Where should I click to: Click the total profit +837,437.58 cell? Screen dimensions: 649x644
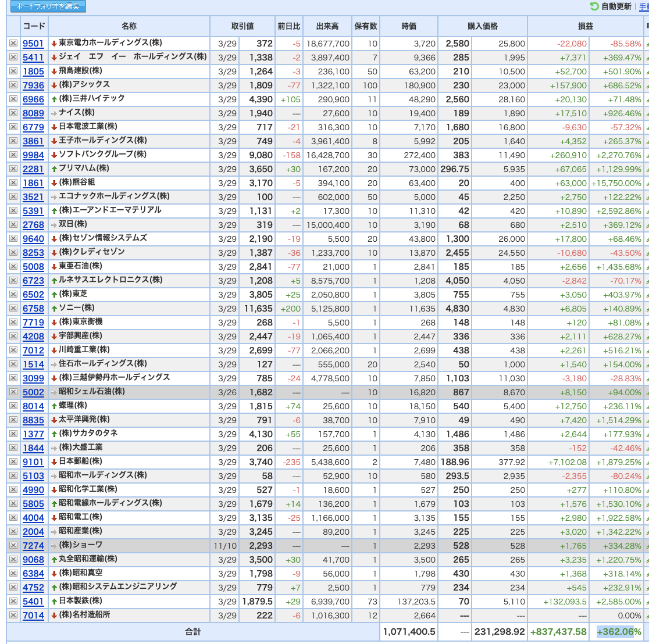point(558,632)
